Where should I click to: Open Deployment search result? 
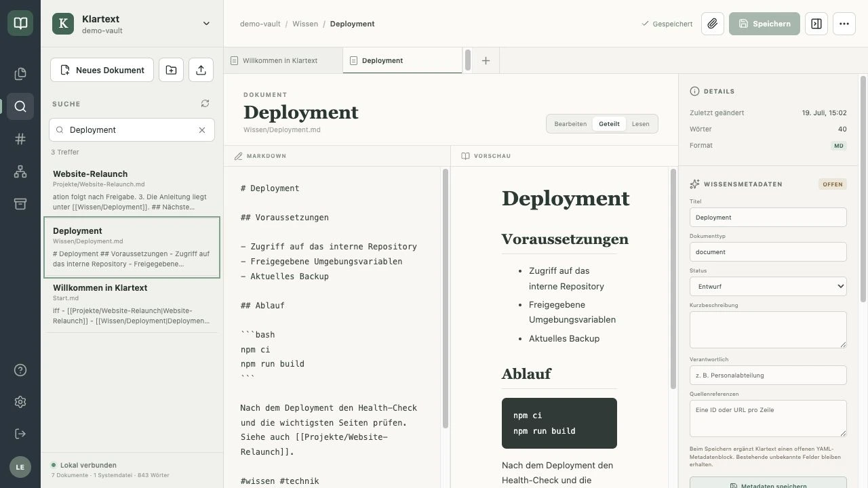[x=132, y=247]
